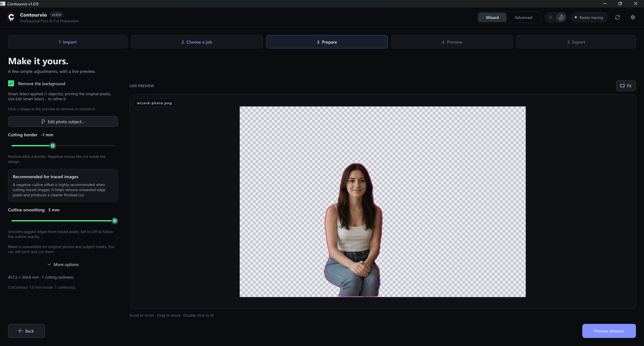Click the Raster tracing status pill
The image size is (644, 346).
(589, 17)
